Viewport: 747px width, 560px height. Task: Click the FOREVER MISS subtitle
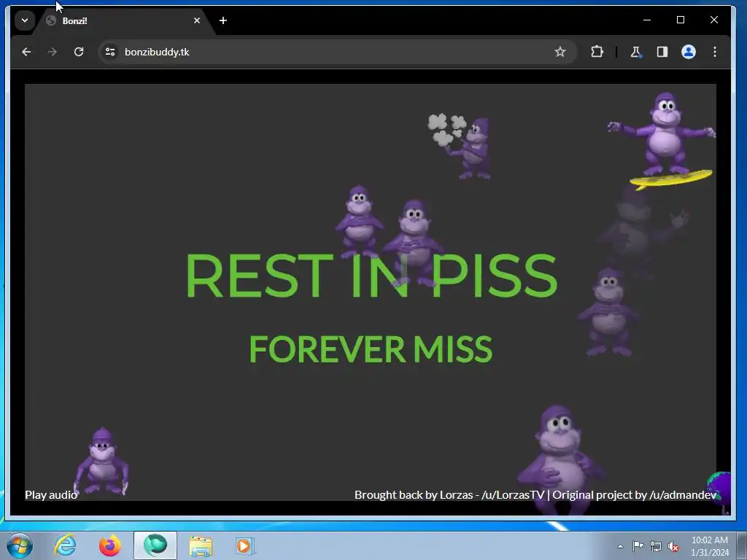[371, 349]
